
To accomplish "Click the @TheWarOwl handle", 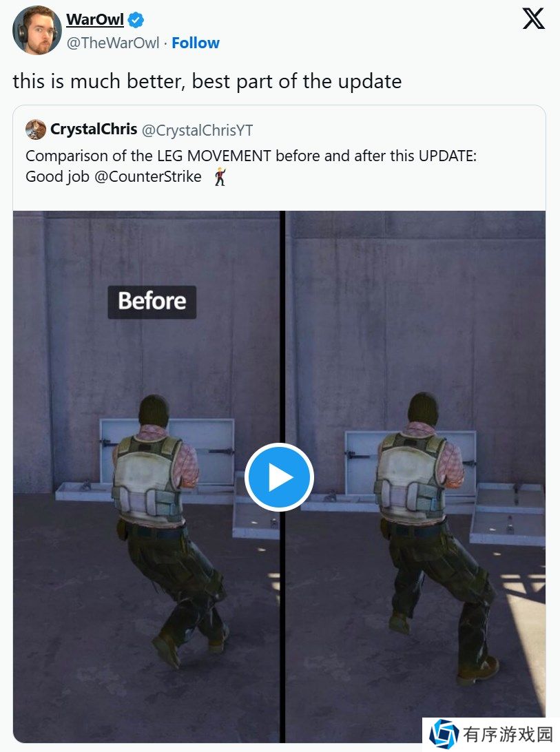I will click(113, 43).
